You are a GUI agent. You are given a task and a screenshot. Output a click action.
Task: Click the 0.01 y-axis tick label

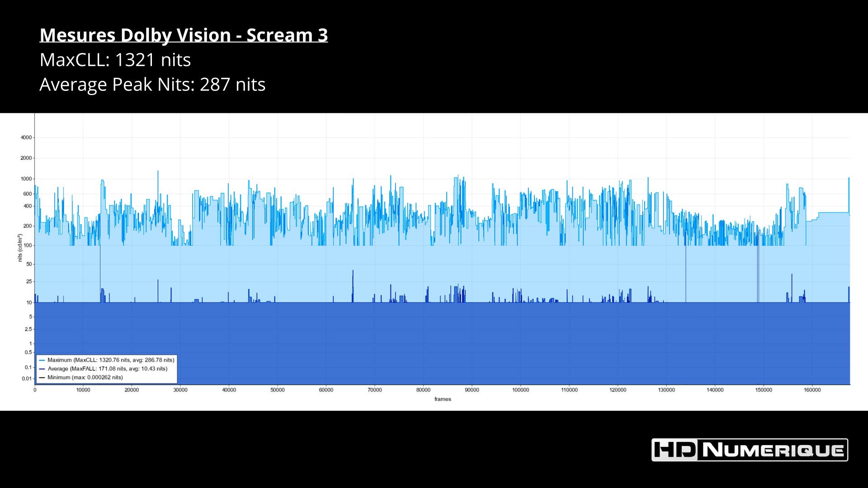(x=27, y=379)
